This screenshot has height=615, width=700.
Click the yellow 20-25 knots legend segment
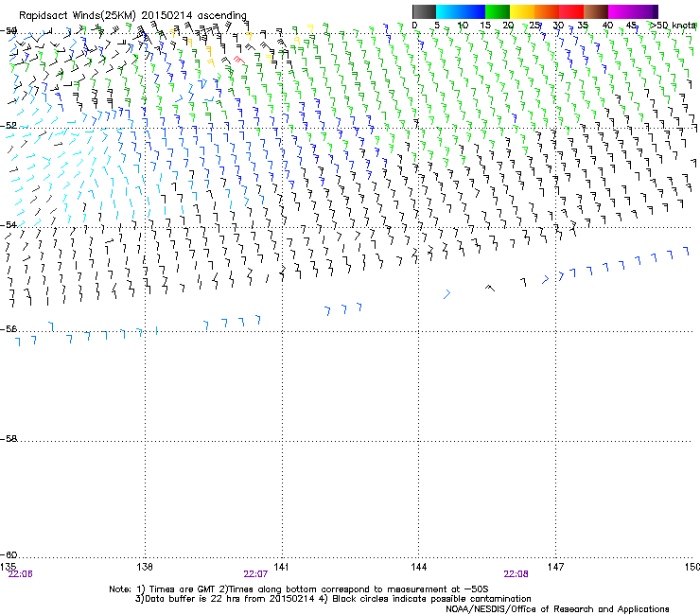tap(522, 11)
